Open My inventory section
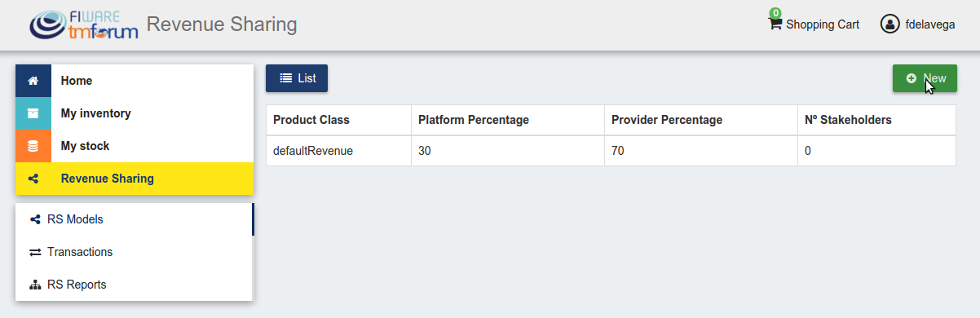Screen dimensions: 980x318 click(x=135, y=113)
